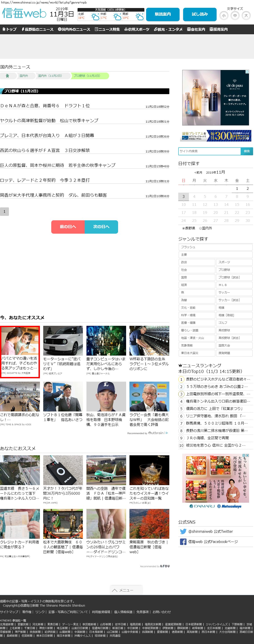This screenshot has width=254, height=644.
Task: Select the 国内外 radio button
Action: pos(201,228)
